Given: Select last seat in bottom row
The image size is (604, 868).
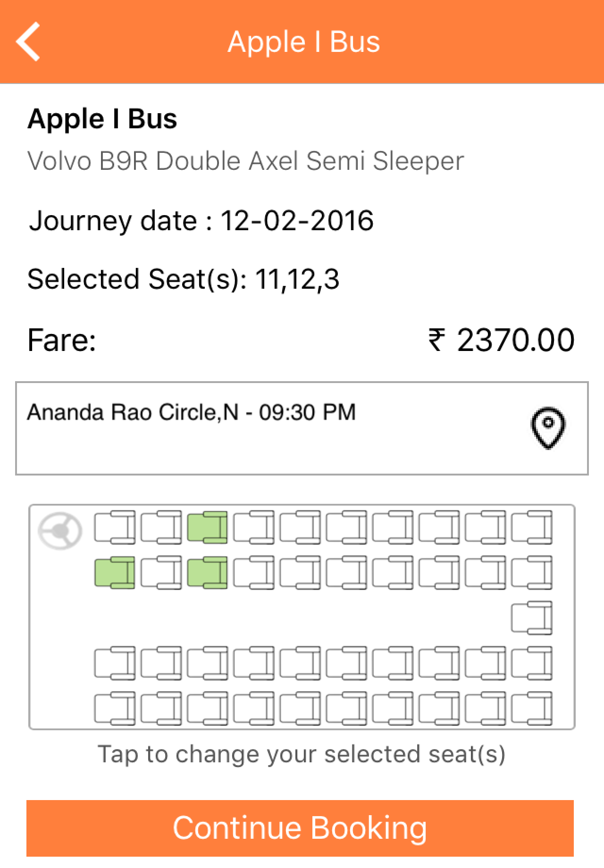Looking at the screenshot, I should (532, 708).
